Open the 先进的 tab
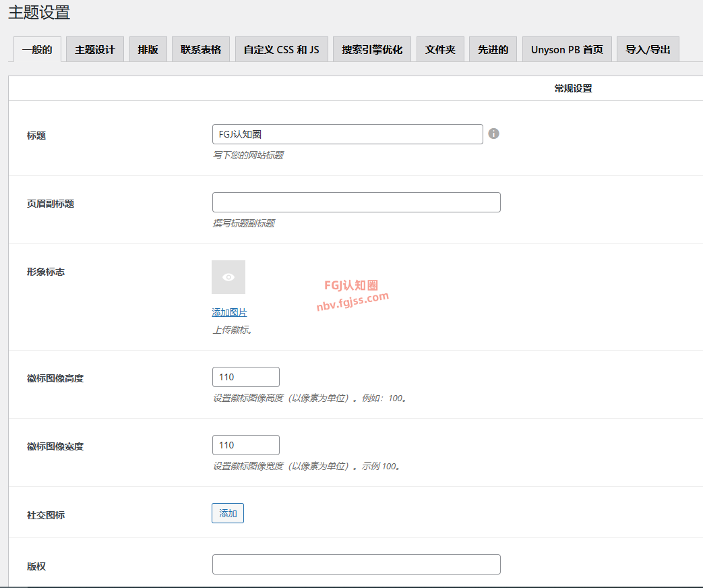Viewport: 703px width, 588px height. [493, 50]
